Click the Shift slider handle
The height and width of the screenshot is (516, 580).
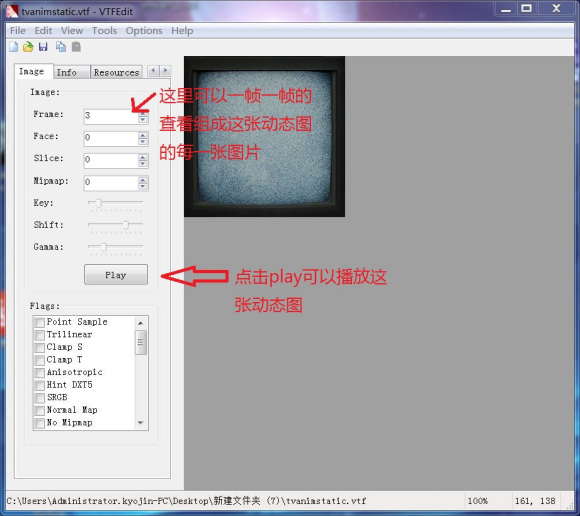tap(126, 225)
